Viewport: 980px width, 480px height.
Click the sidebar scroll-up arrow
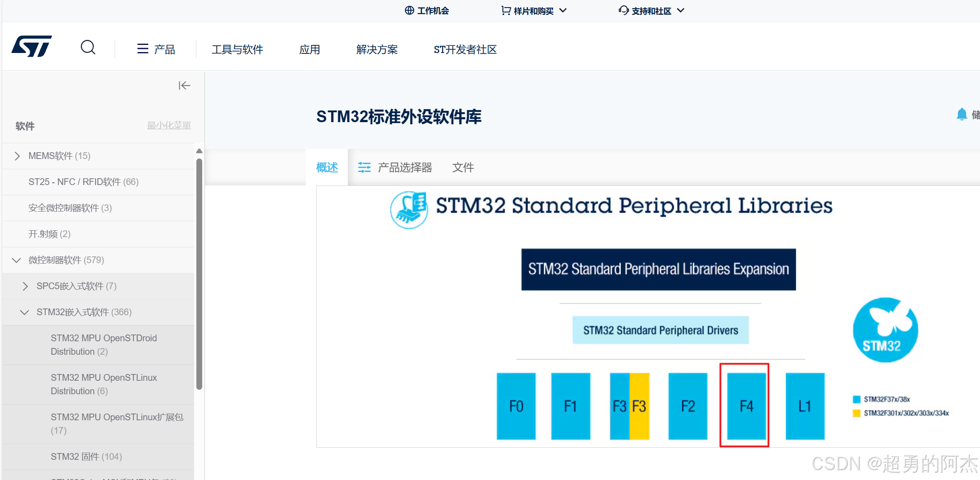pyautogui.click(x=199, y=151)
